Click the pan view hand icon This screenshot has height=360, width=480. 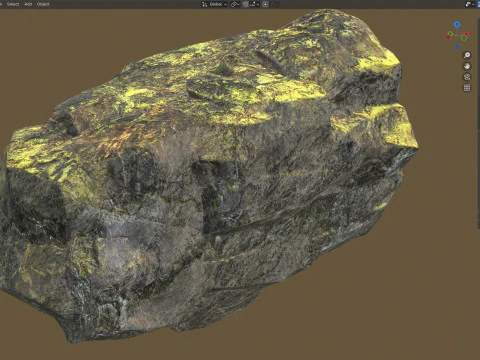click(467, 66)
